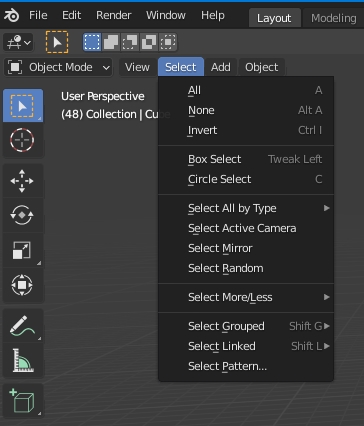Expand Select More/Less submenu
This screenshot has width=364, height=426.
246,297
